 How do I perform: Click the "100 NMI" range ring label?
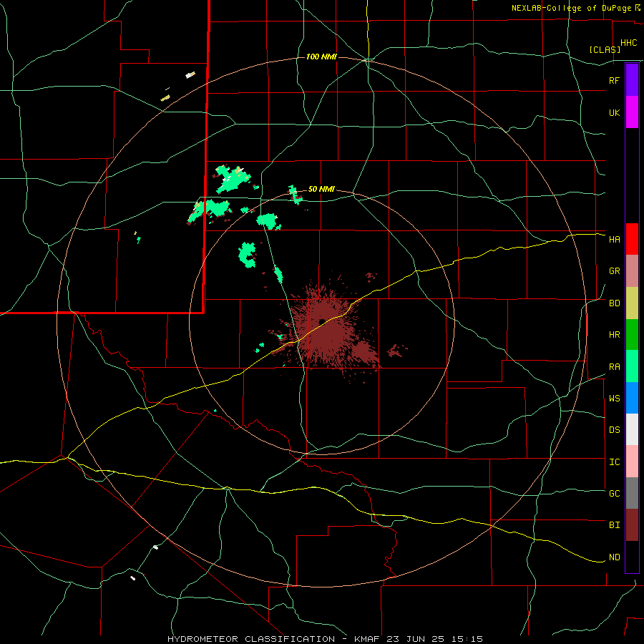[x=321, y=57]
